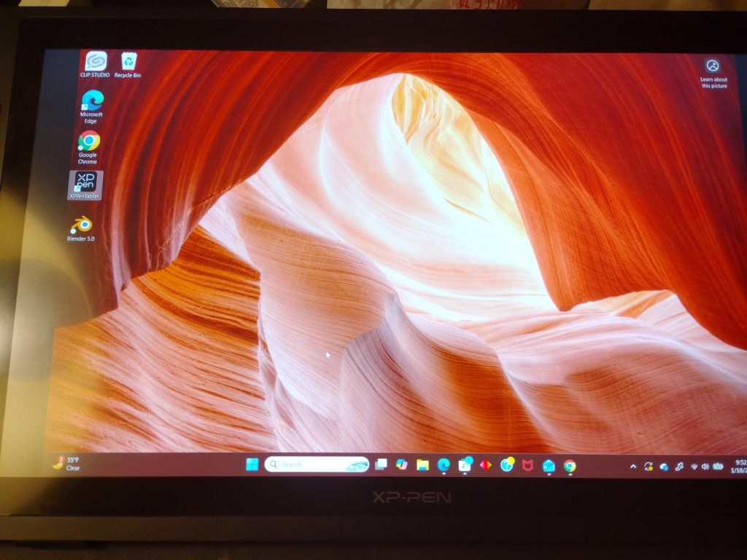Open Task View from the taskbar
Screen dimensions: 747x560
pyautogui.click(x=380, y=464)
